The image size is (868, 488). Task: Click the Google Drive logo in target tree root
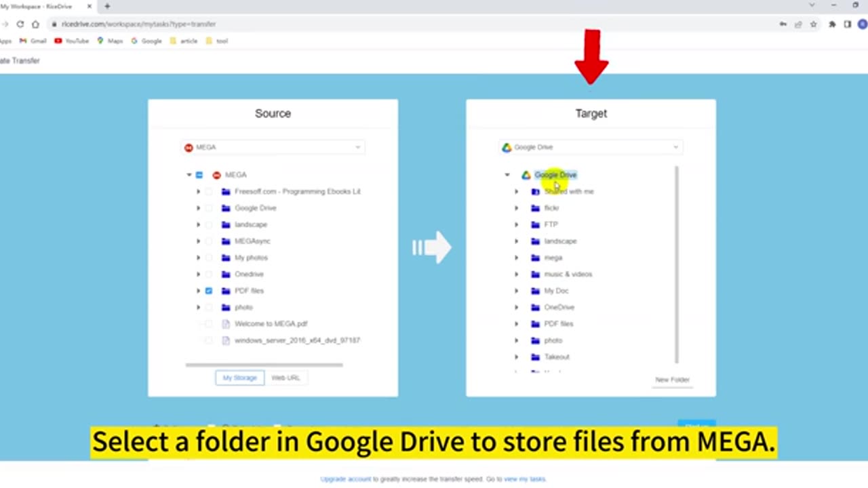(x=526, y=175)
